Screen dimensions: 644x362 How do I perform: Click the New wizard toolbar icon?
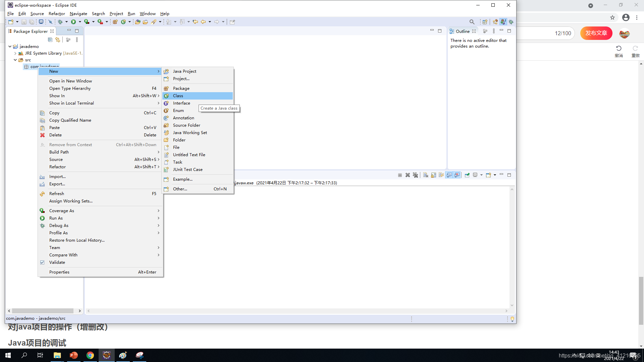click(11, 22)
